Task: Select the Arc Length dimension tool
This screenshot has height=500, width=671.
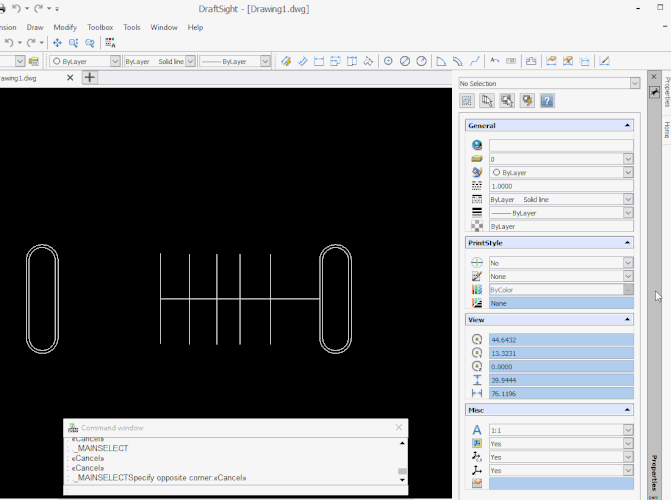Action: tap(457, 61)
